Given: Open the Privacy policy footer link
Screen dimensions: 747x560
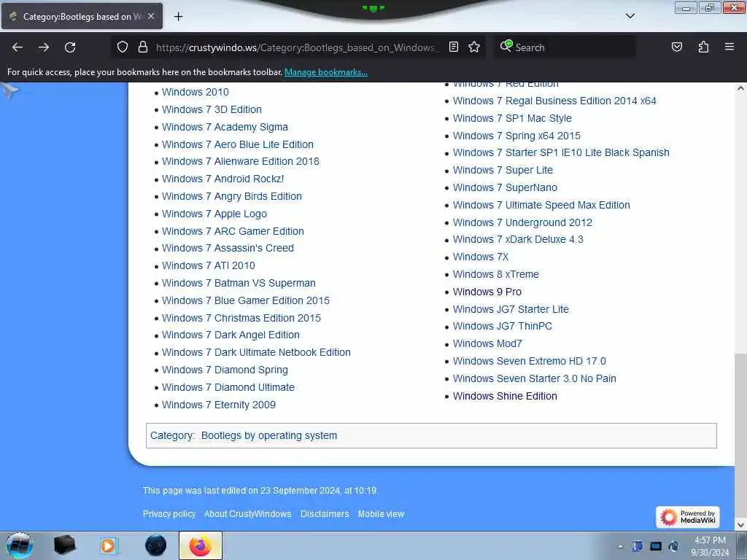Looking at the screenshot, I should [169, 514].
